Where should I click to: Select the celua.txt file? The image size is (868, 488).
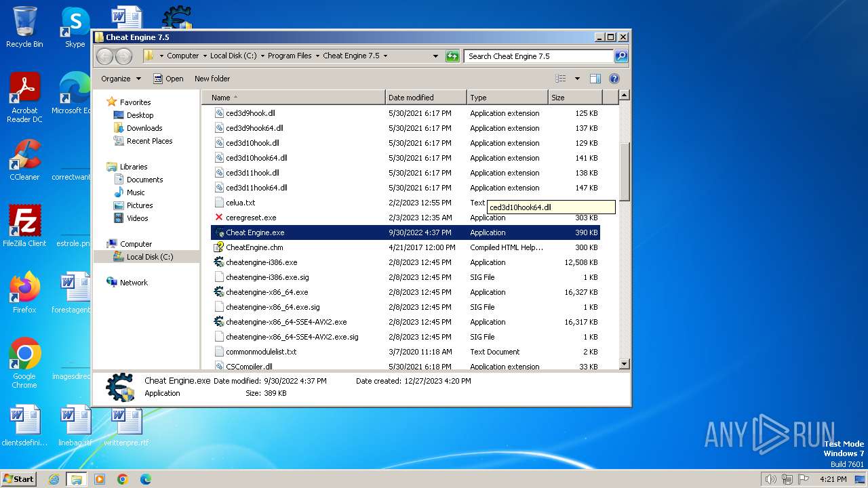(x=406, y=203)
